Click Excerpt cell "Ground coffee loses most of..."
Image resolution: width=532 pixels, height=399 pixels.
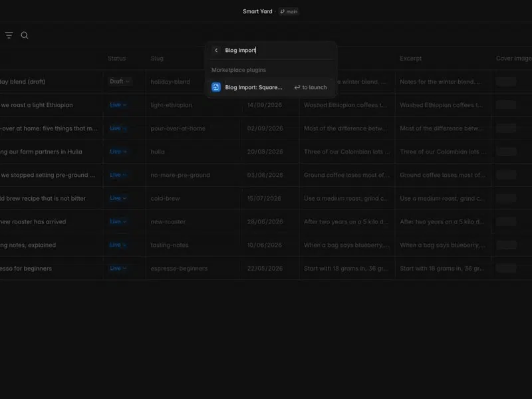pyautogui.click(x=442, y=175)
